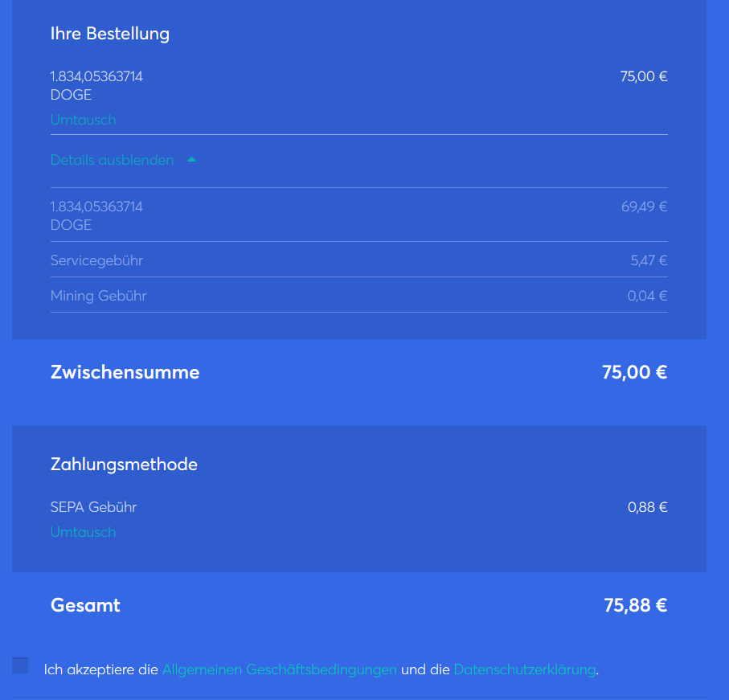729x700 pixels.
Task: Click the top order price 75,00 €
Action: (643, 77)
